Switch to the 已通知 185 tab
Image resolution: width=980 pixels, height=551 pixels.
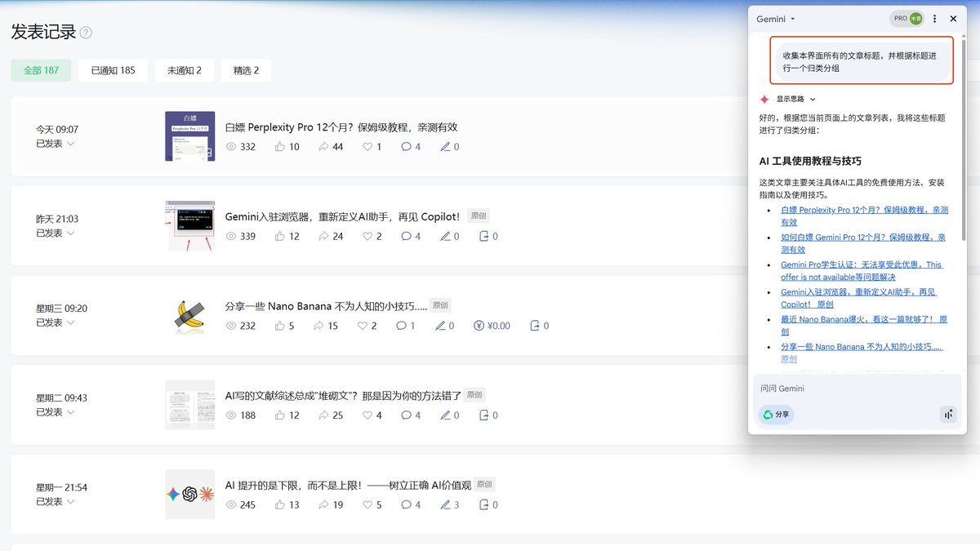click(x=113, y=70)
